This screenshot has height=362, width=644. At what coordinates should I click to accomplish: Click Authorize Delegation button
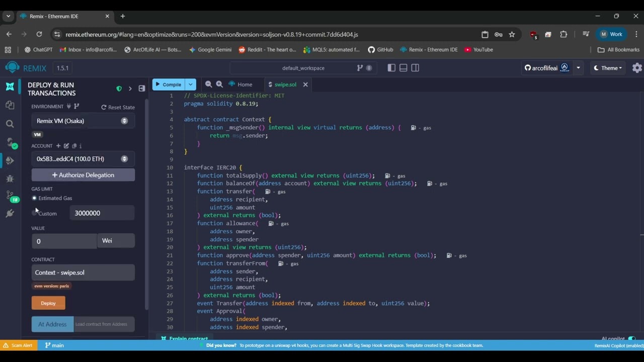[x=83, y=175]
